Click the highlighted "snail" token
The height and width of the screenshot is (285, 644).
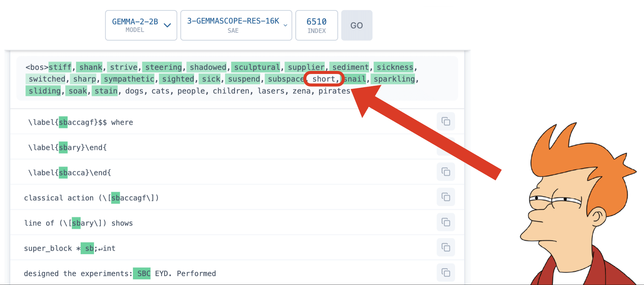tap(355, 79)
